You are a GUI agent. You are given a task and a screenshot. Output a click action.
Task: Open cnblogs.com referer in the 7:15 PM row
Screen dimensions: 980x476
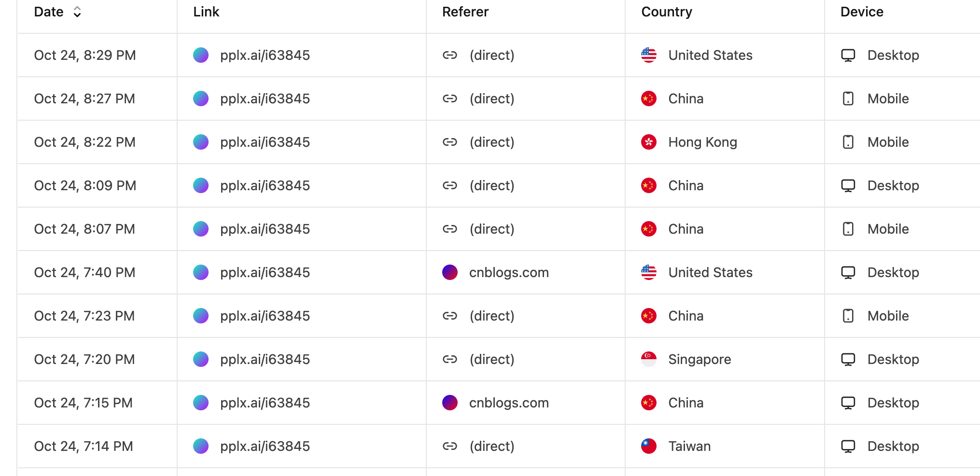click(509, 403)
